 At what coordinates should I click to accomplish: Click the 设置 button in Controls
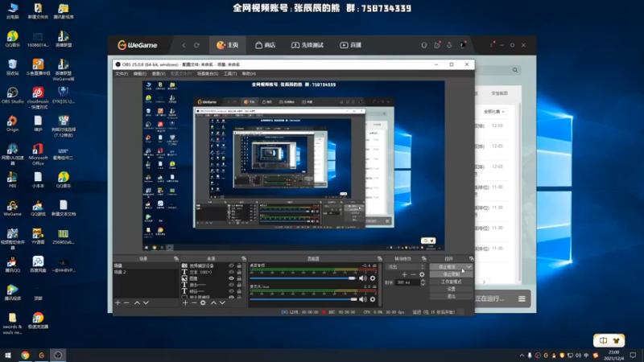point(452,289)
